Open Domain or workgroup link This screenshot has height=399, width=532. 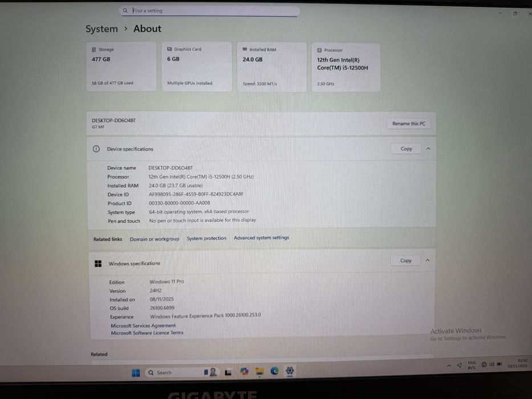pyautogui.click(x=155, y=239)
